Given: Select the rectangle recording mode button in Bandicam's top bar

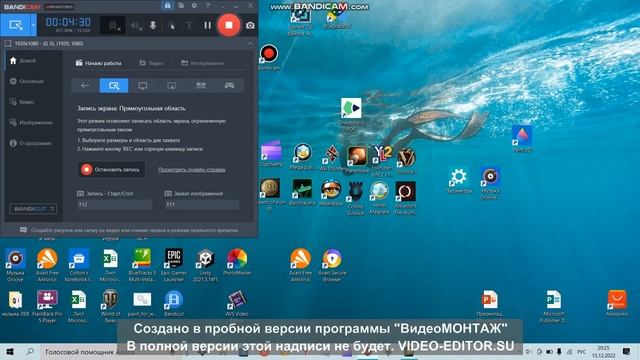Looking at the screenshot, I should [16, 25].
